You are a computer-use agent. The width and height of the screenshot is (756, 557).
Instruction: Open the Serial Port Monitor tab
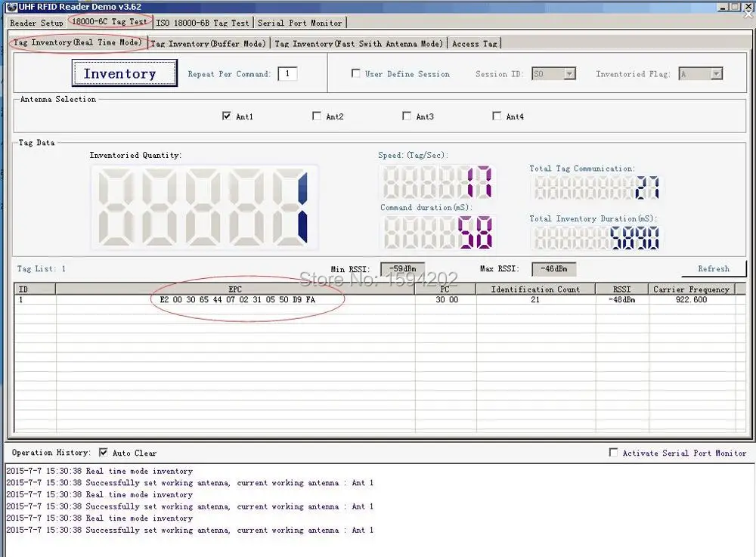pos(299,23)
